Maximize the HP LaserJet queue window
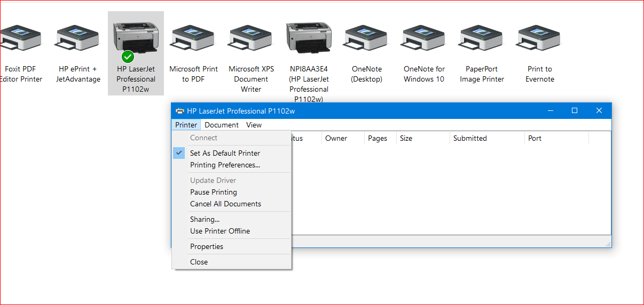This screenshot has width=644, height=305. point(575,111)
